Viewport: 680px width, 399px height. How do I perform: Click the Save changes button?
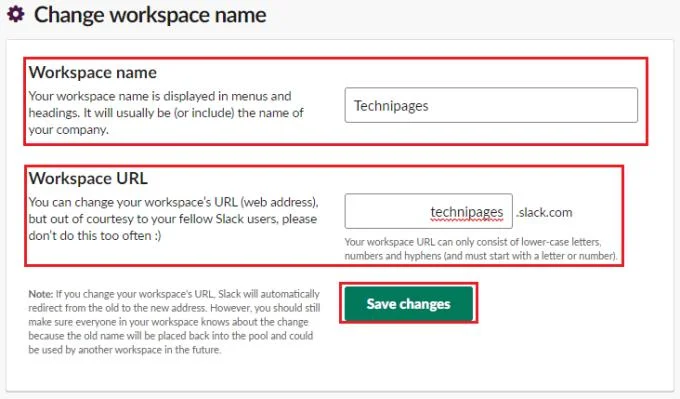(x=409, y=304)
